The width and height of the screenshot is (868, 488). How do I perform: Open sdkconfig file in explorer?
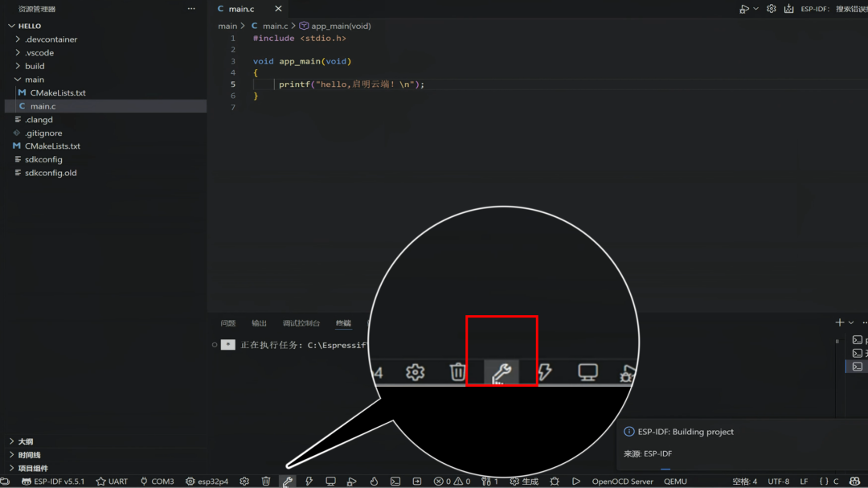point(43,159)
